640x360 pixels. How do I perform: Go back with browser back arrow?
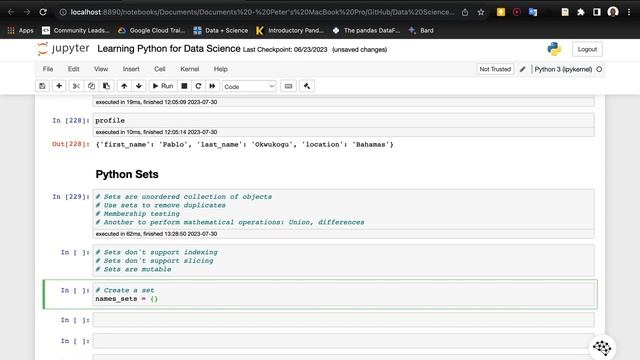(x=11, y=12)
